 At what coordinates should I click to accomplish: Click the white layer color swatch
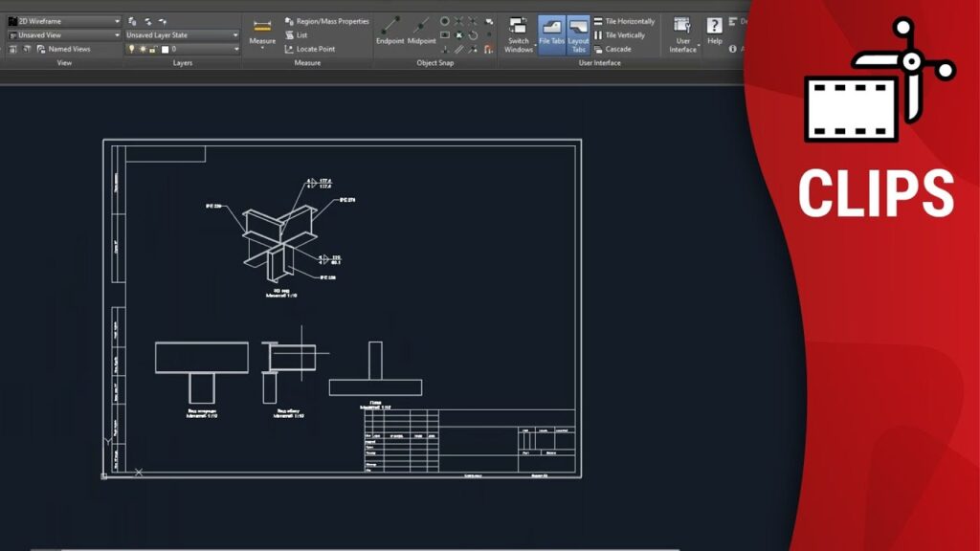pyautogui.click(x=165, y=49)
